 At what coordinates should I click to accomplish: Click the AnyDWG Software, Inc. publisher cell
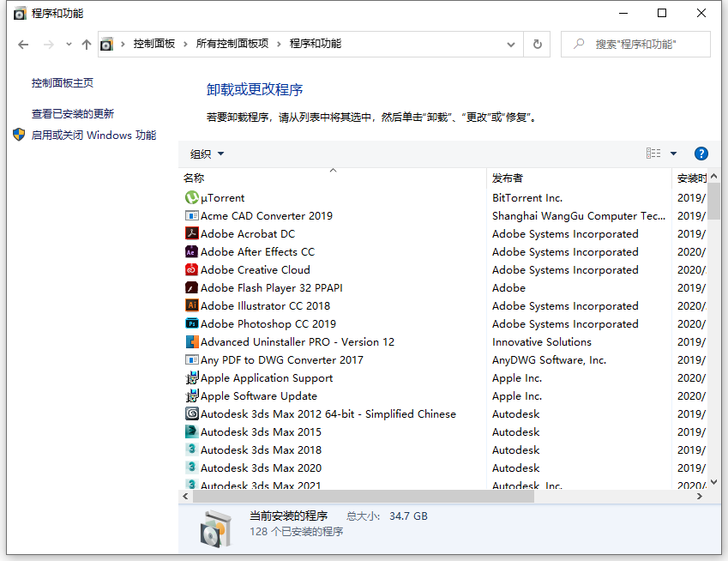point(550,360)
